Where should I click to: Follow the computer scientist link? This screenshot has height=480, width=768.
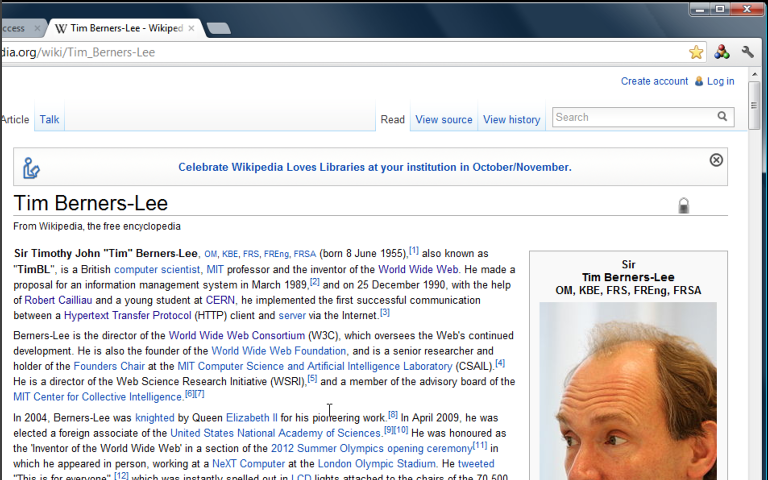click(x=157, y=269)
